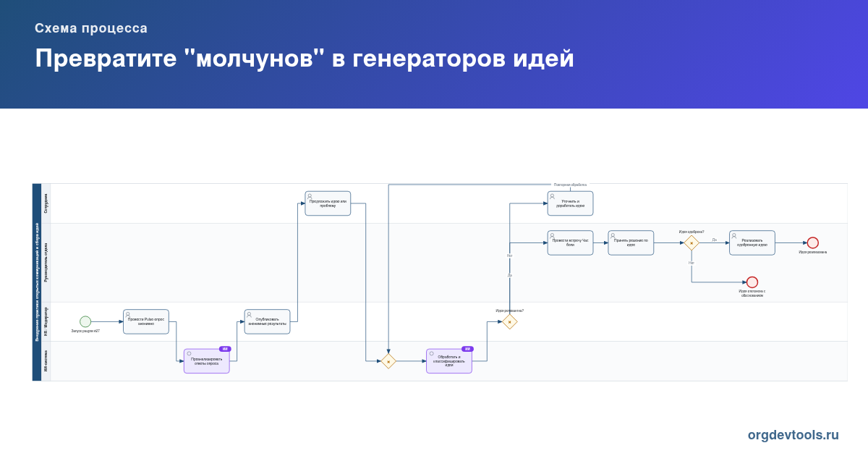
Task: Select the 'Обработать и классифицировать идеи' AI task
Action: point(449,360)
